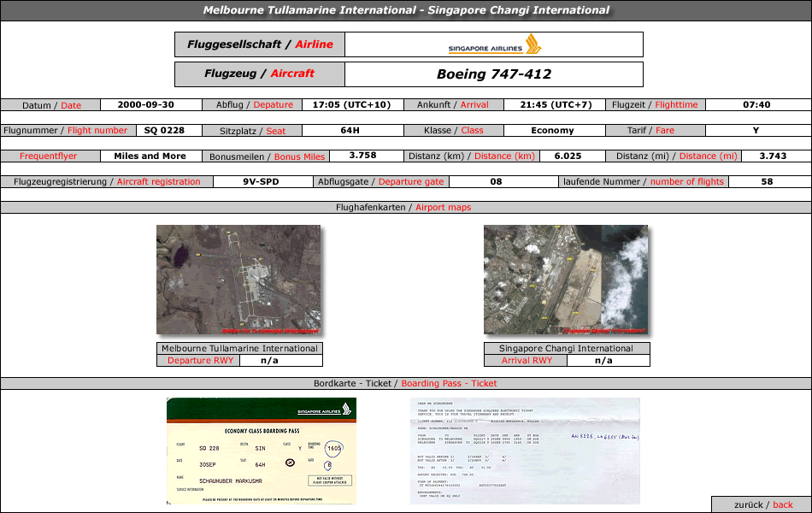
Task: Click the Miles and More frequent flyer value
Action: pyautogui.click(x=150, y=156)
